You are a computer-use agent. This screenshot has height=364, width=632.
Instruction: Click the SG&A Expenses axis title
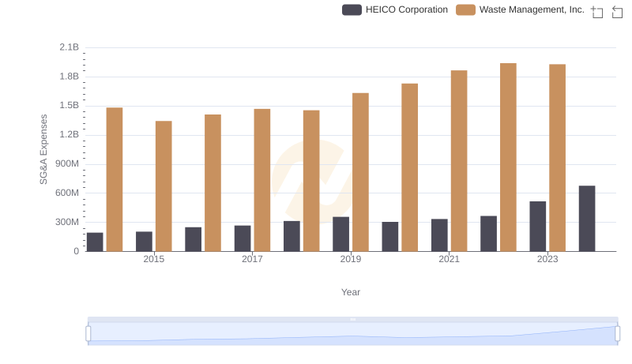(43, 149)
